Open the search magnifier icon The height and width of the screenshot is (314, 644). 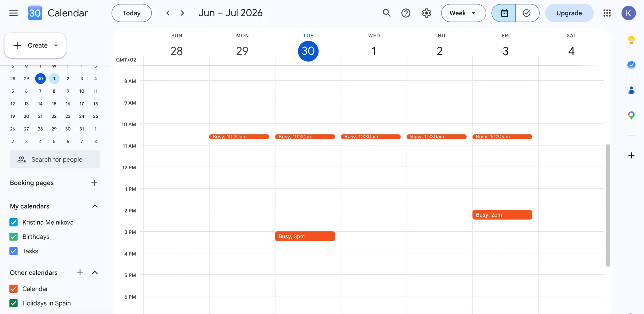click(386, 13)
